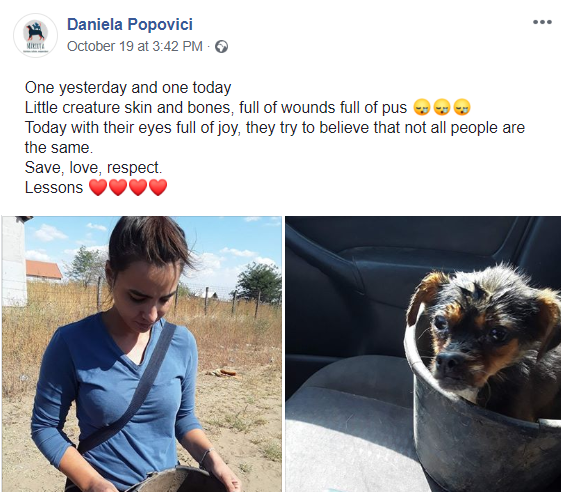Open the October 19 at 3:42 PM timestamp
561x492 pixels.
click(x=135, y=47)
